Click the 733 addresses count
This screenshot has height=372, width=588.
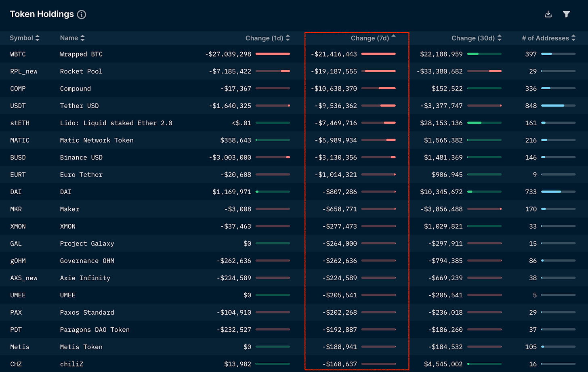tap(531, 192)
